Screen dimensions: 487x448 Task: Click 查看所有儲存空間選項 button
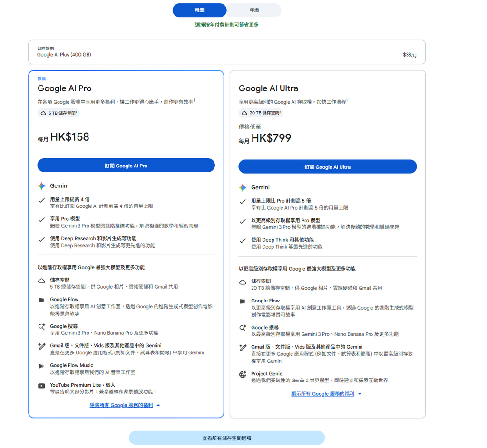(227, 438)
